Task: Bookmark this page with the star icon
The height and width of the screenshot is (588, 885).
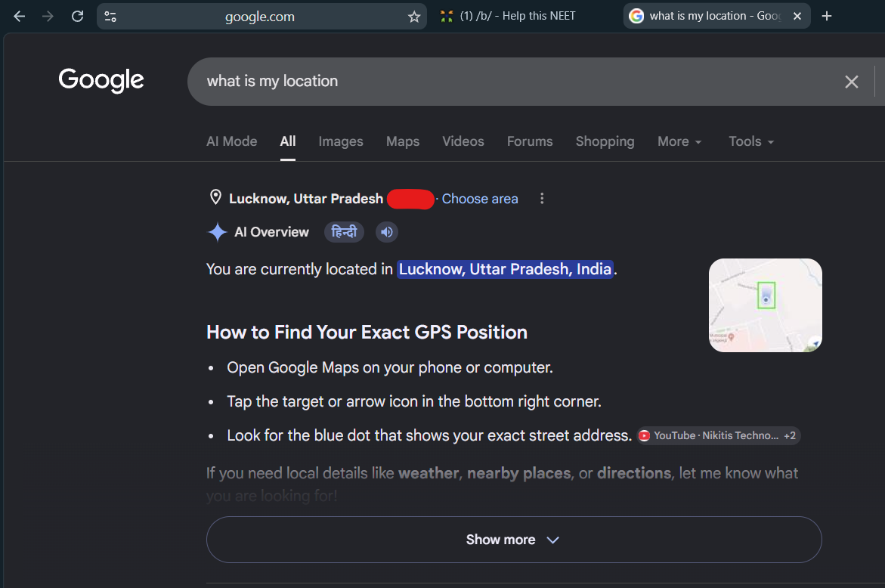Action: coord(414,17)
